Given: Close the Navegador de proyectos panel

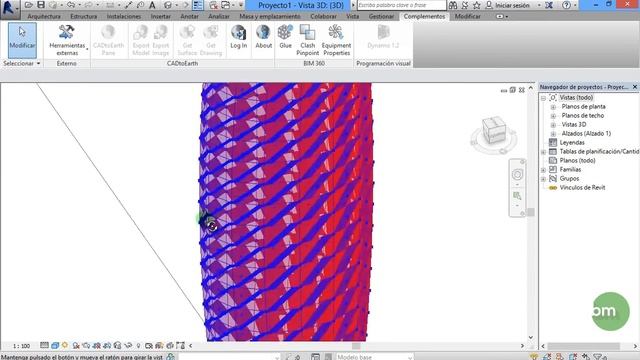Looking at the screenshot, I should click(x=635, y=87).
